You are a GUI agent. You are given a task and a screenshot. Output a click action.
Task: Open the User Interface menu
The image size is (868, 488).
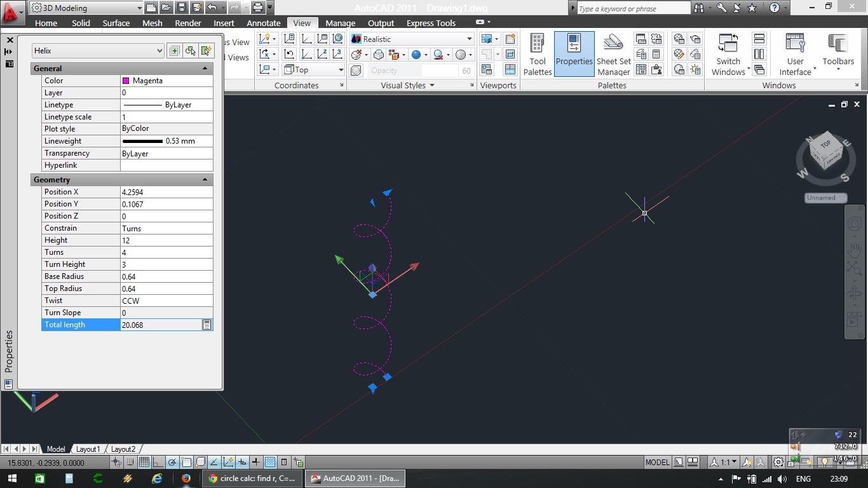click(796, 55)
